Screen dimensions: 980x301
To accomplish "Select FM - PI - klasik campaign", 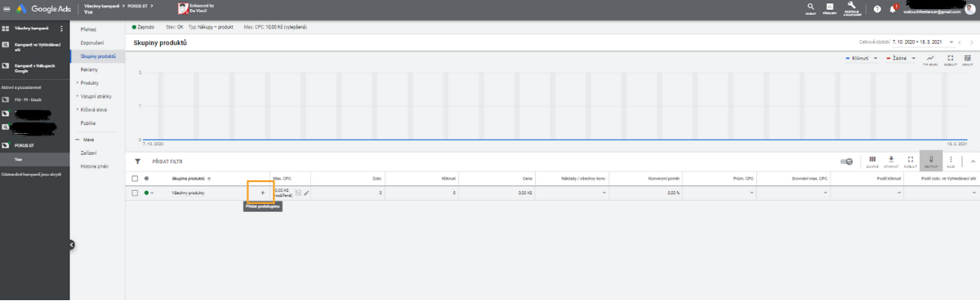I will [x=29, y=100].
